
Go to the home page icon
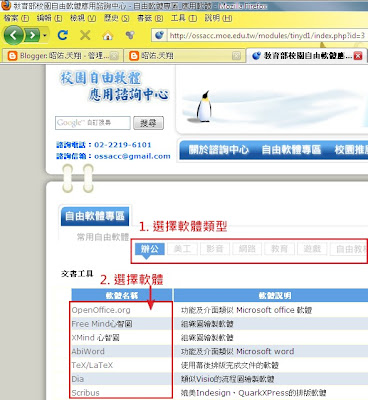[107, 35]
